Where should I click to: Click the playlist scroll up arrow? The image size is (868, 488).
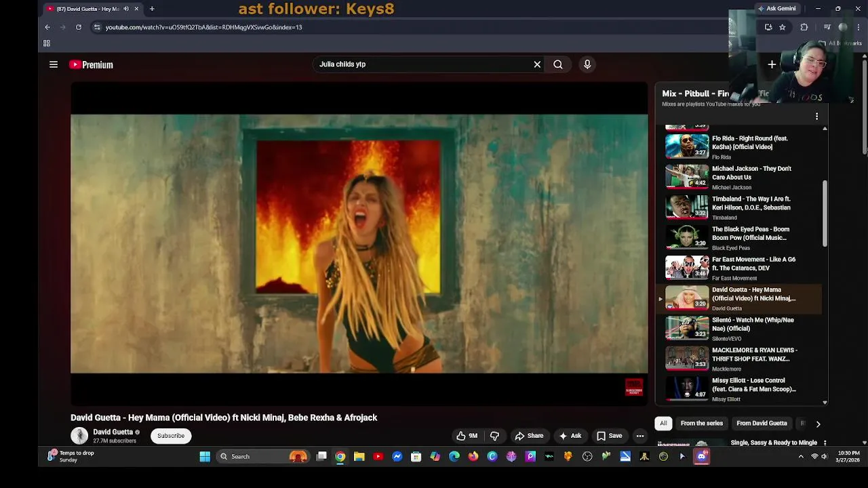point(825,128)
